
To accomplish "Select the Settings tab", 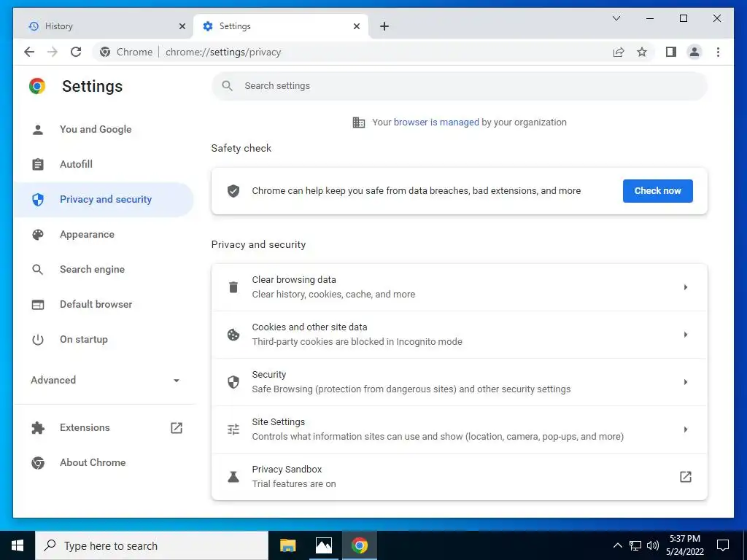I will click(x=281, y=26).
